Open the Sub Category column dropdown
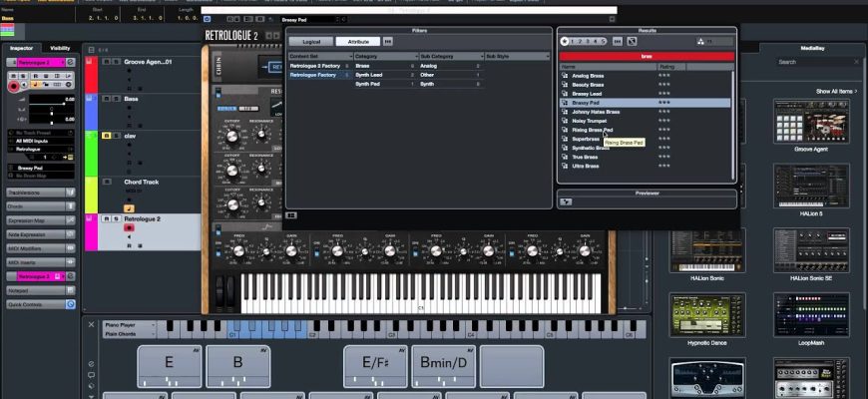Image resolution: width=868 pixels, height=399 pixels. [x=446, y=57]
